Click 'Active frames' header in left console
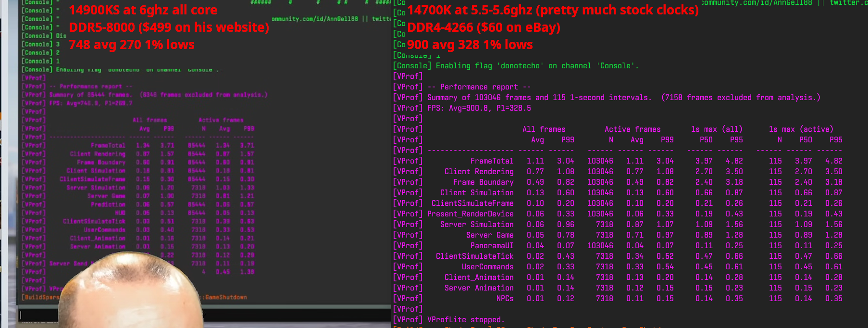 coord(221,120)
